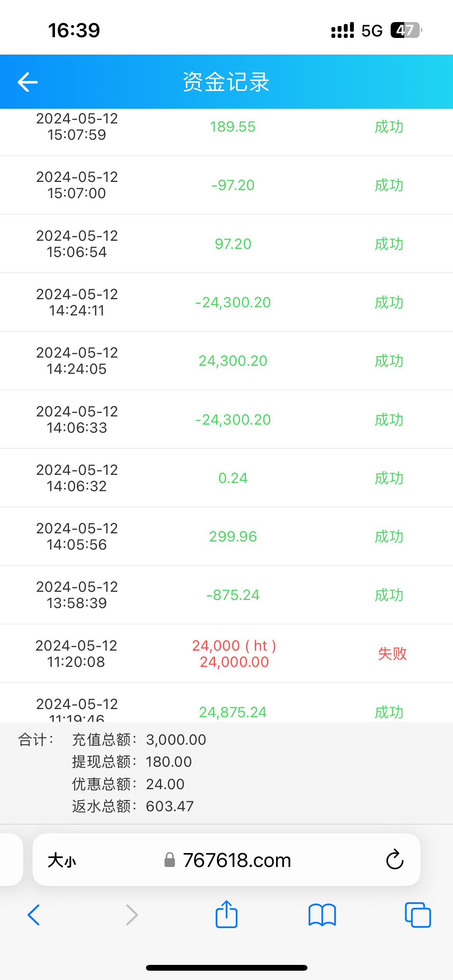
Task: Go back with Safari's left chevron
Action: point(34,915)
